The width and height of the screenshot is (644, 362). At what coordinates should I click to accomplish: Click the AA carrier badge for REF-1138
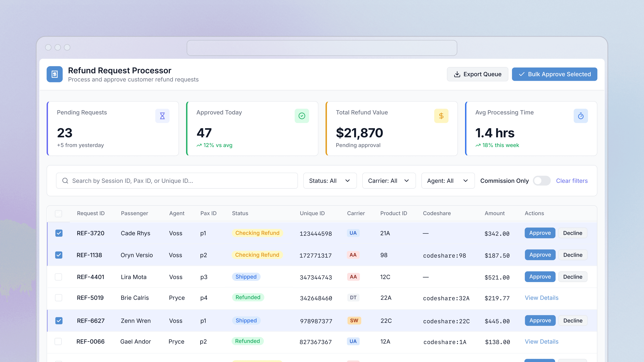(x=353, y=255)
